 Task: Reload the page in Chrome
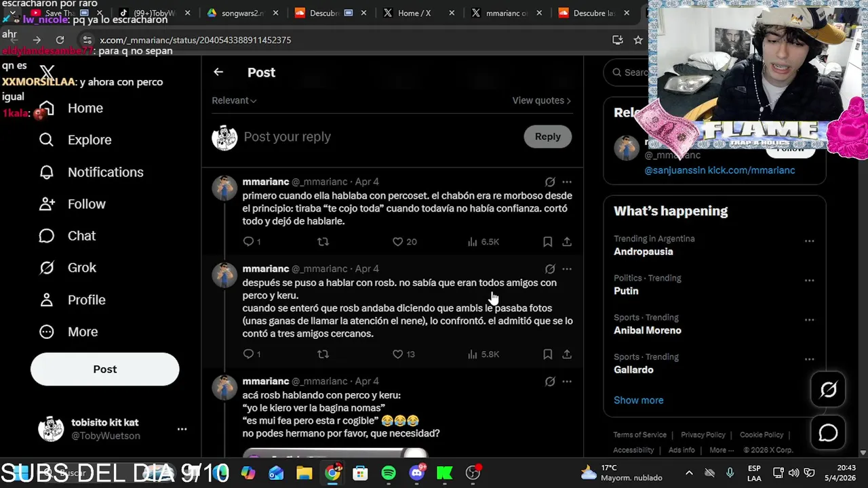point(60,40)
